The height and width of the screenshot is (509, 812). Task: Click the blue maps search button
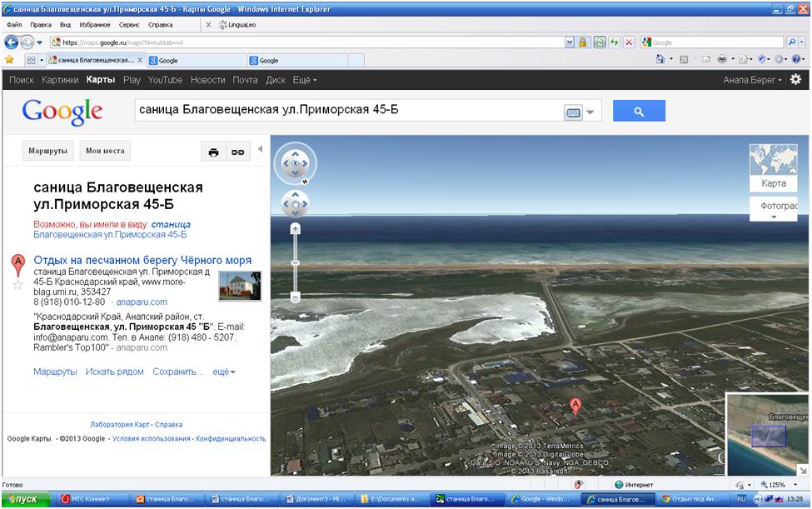coord(639,111)
